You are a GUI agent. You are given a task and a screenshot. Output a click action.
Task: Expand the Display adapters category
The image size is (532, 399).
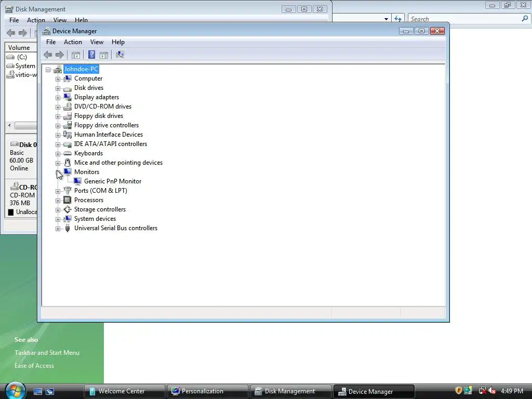click(x=58, y=98)
